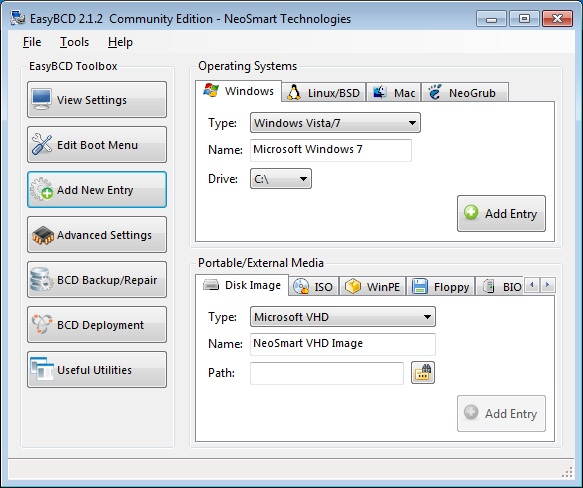Open the Tools menu

pyautogui.click(x=74, y=42)
